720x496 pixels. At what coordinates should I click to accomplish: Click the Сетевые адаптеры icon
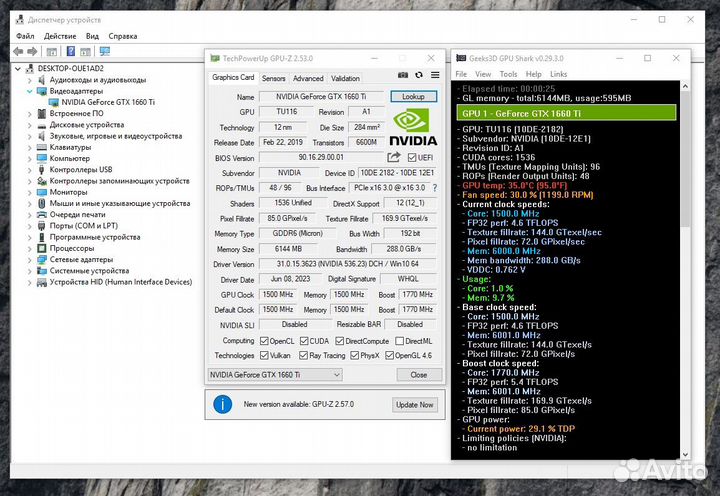click(42, 259)
